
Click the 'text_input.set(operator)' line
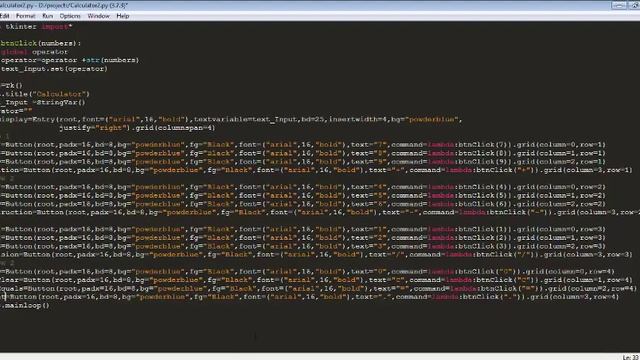coord(54,69)
